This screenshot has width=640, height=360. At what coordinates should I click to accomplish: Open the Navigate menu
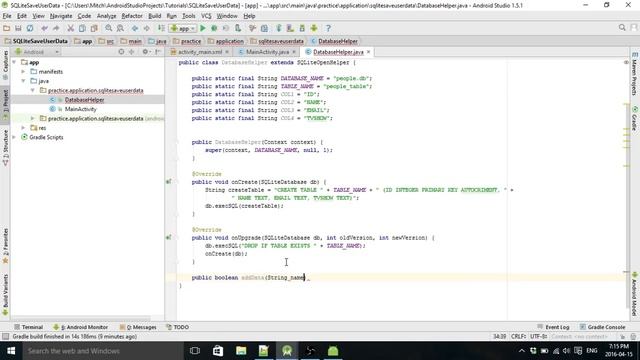click(x=61, y=16)
